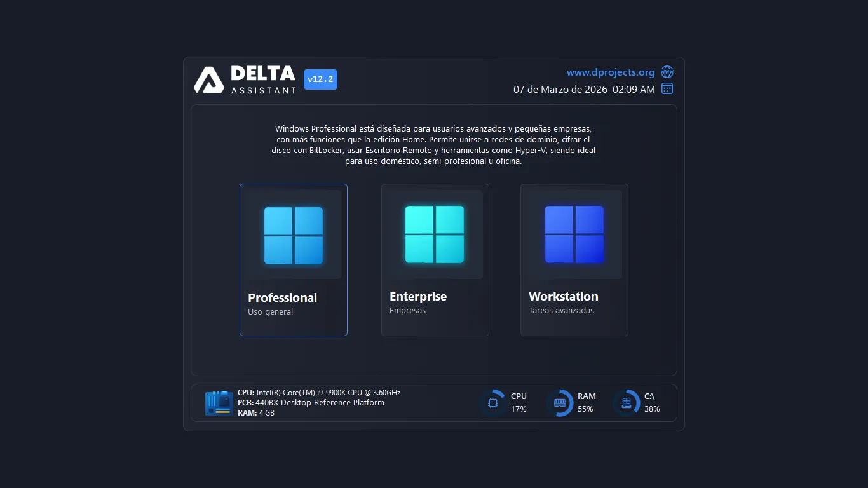Click the 'Uso general' subtitle
This screenshot has width=868, height=488.
[x=271, y=312]
